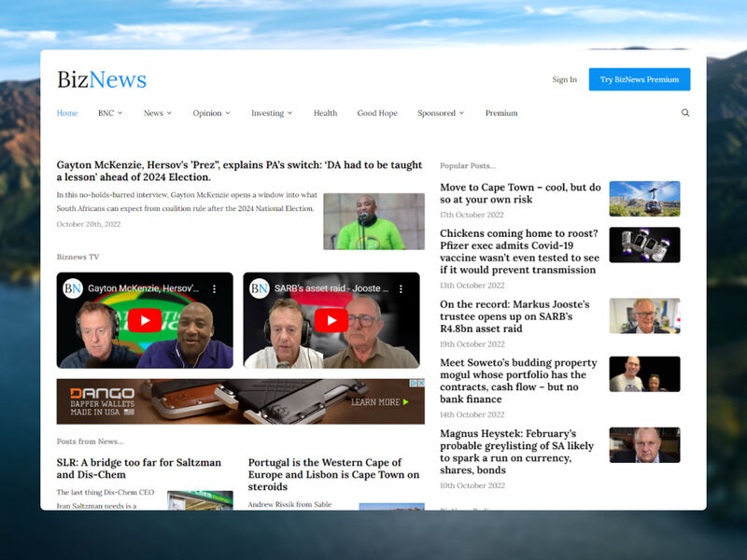Expand the BNC dropdown menu

(x=106, y=112)
